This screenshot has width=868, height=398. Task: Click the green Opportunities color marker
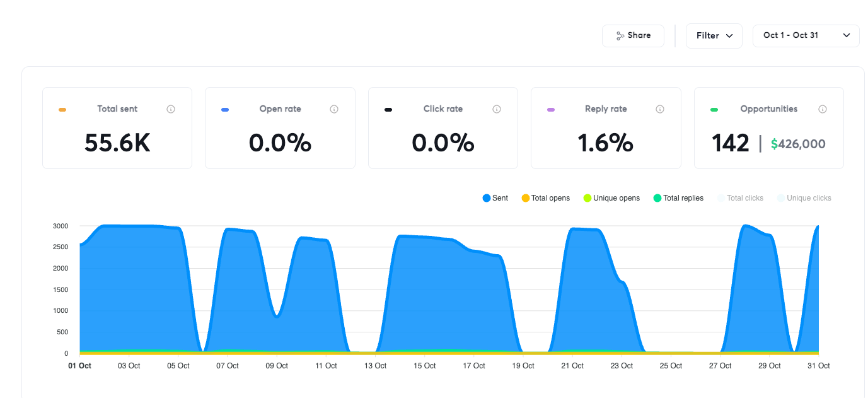714,110
